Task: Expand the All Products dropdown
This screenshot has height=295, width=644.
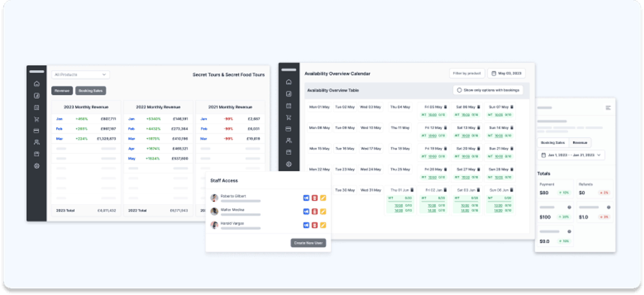Action: pos(80,75)
